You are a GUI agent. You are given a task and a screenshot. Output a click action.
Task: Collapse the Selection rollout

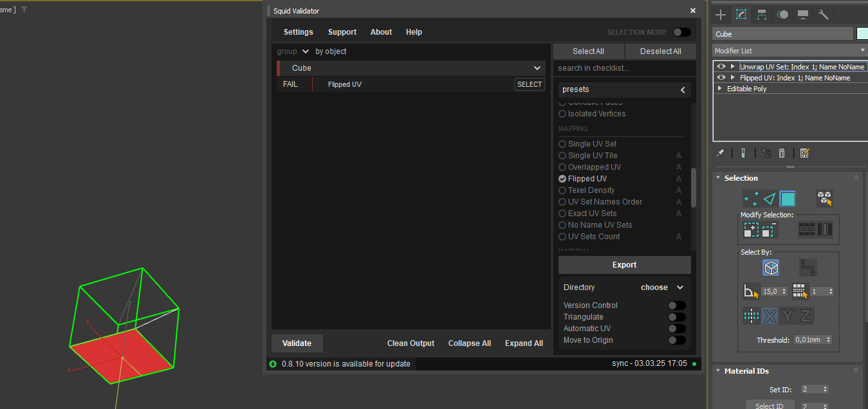click(718, 178)
